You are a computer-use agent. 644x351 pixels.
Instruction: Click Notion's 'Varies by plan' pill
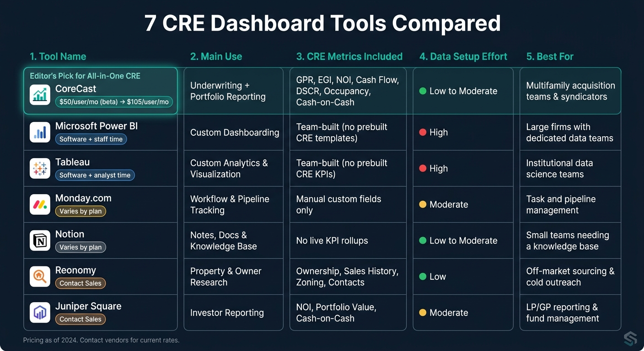click(x=80, y=248)
